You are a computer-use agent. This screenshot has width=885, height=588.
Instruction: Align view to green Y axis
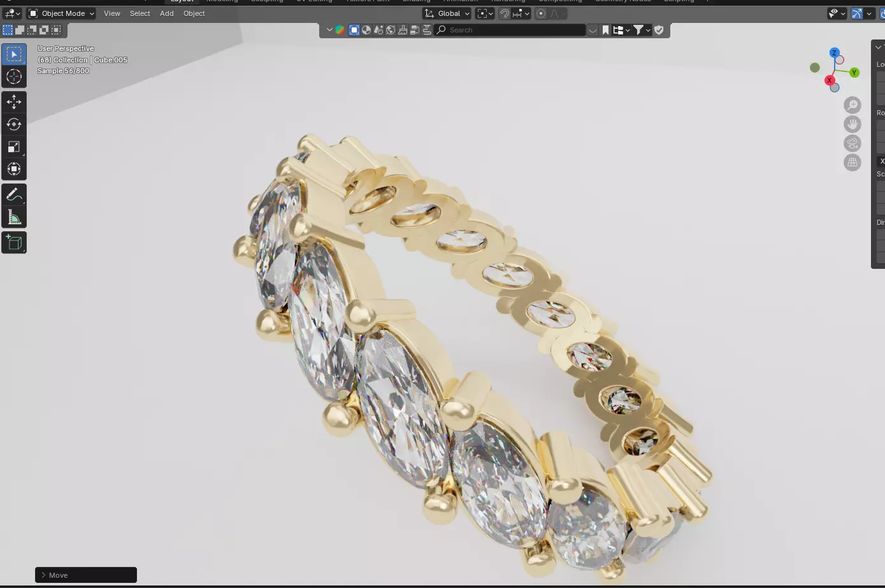pos(854,73)
